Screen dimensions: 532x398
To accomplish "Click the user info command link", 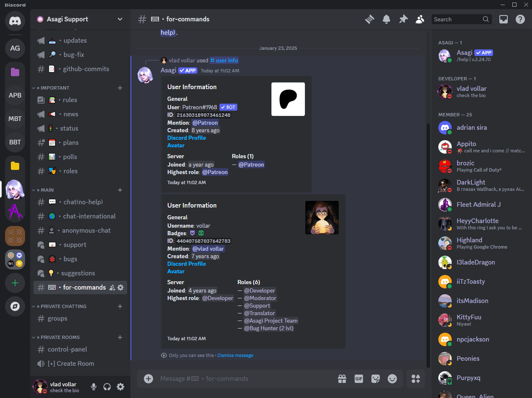I will pos(224,60).
